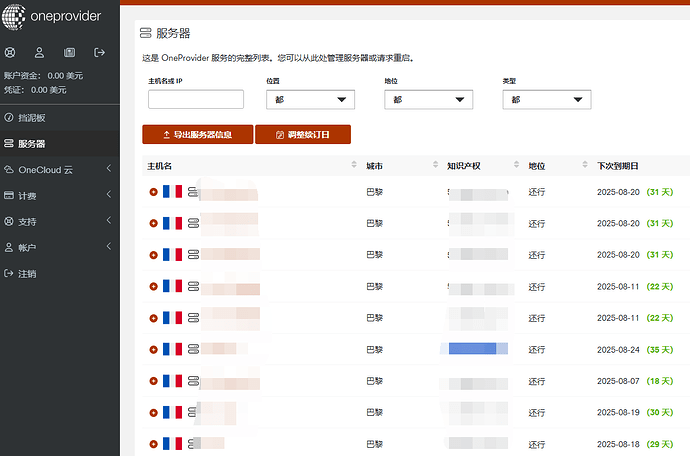Image resolution: width=690 pixels, height=456 pixels.
Task: Expand the 计费 sidebar section
Action: pyautogui.click(x=60, y=195)
